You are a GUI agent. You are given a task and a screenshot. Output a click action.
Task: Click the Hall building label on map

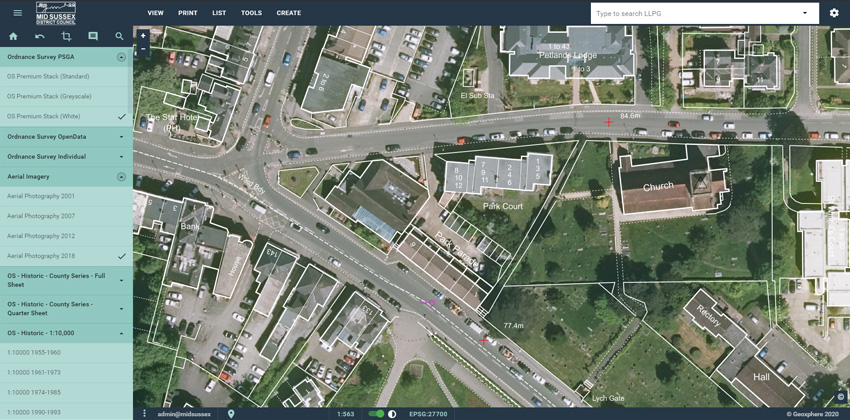(762, 376)
